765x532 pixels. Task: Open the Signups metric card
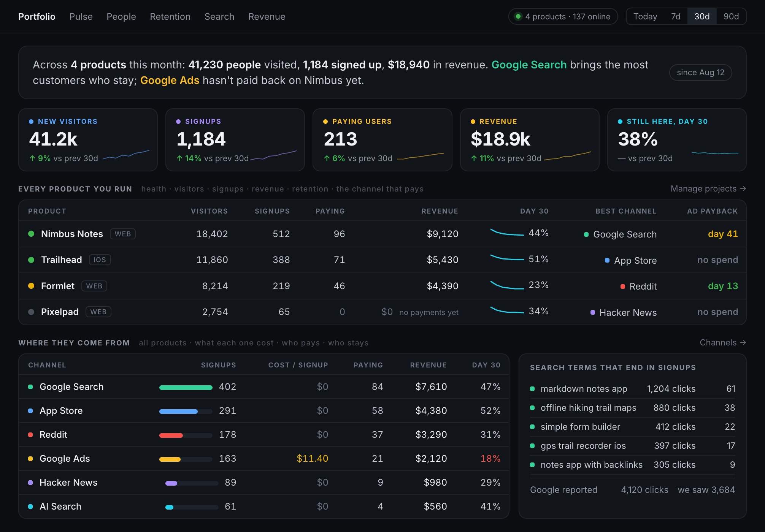[235, 140]
